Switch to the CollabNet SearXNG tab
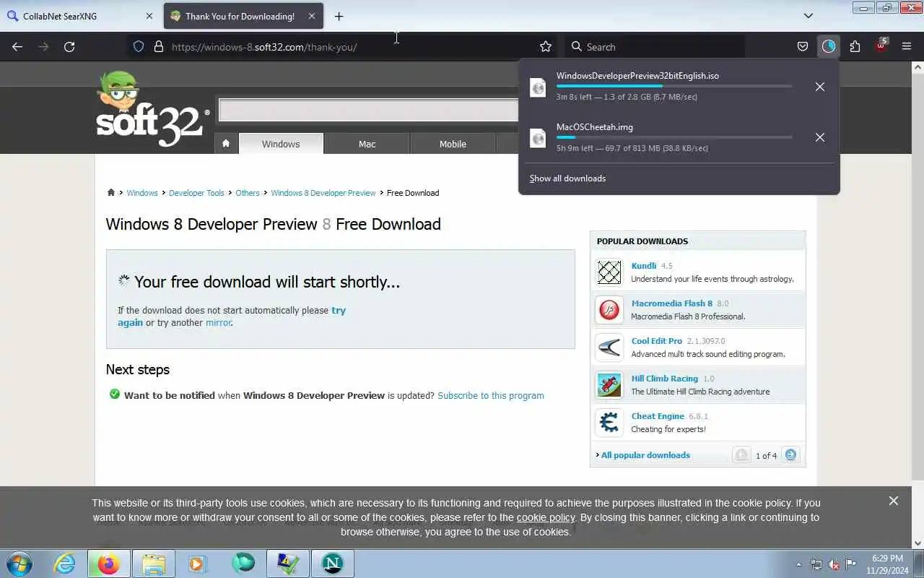Screen dimensions: 924x578 pos(79,16)
